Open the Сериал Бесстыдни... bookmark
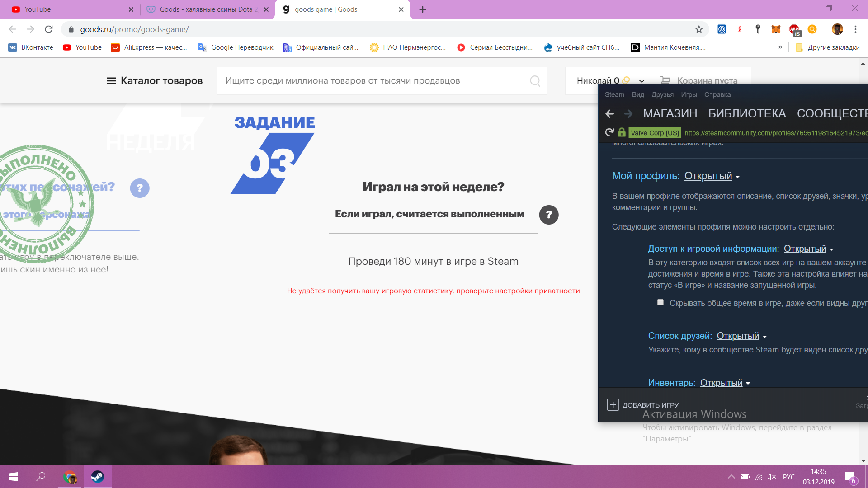Screen dimensions: 868x488 coord(495,47)
